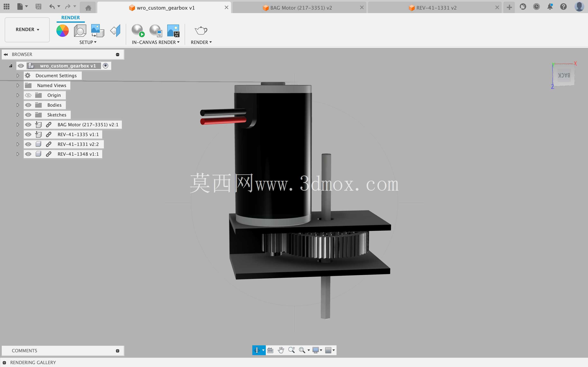Image resolution: width=588 pixels, height=367 pixels.
Task: Save the design with disk icon
Action: (x=38, y=7)
